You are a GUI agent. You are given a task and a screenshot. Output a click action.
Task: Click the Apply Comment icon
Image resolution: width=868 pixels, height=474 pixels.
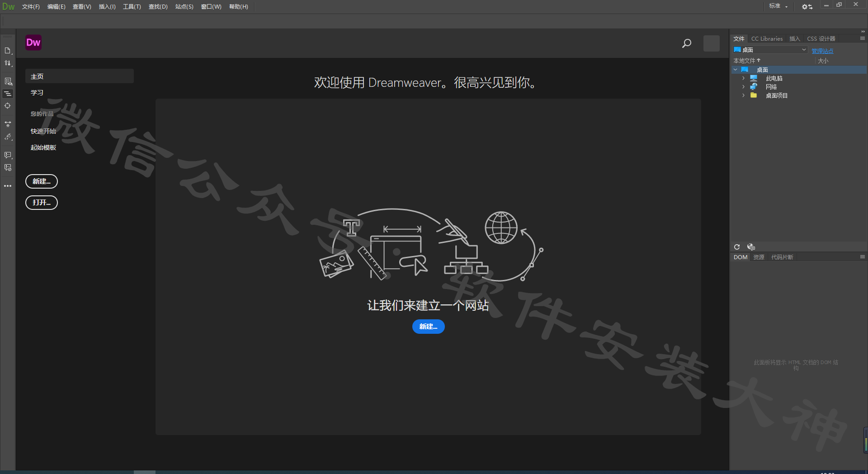point(8,155)
